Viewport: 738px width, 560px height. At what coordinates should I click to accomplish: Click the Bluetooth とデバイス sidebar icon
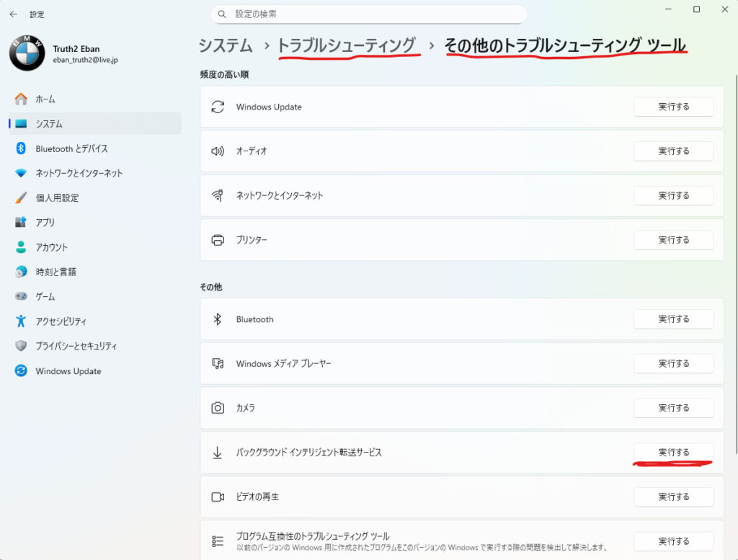click(21, 148)
